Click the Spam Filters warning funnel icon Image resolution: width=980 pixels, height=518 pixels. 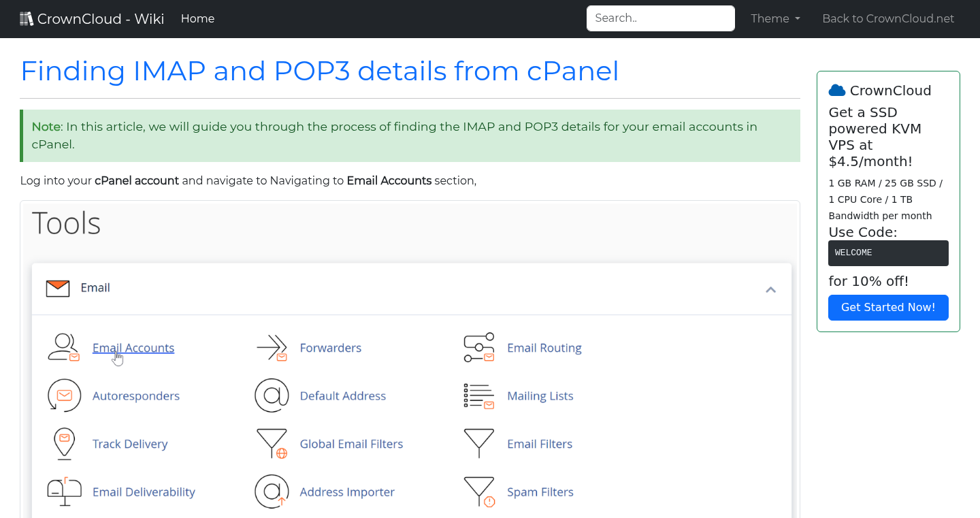click(x=479, y=491)
